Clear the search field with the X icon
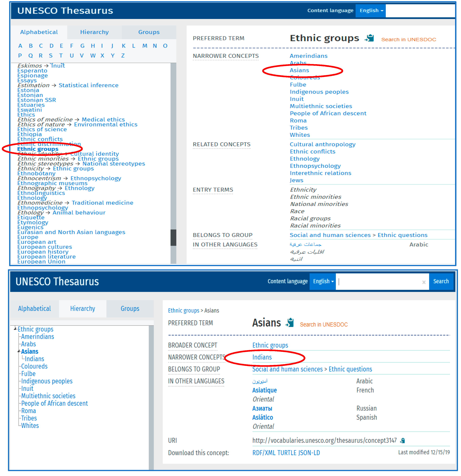 coord(424,282)
